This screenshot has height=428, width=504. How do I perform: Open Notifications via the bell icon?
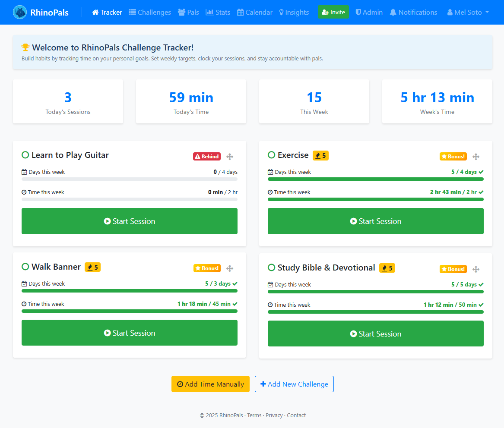[x=393, y=12]
